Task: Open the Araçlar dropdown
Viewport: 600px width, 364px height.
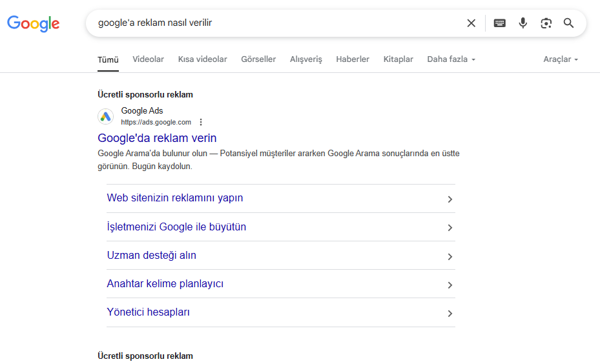Action: (x=561, y=59)
